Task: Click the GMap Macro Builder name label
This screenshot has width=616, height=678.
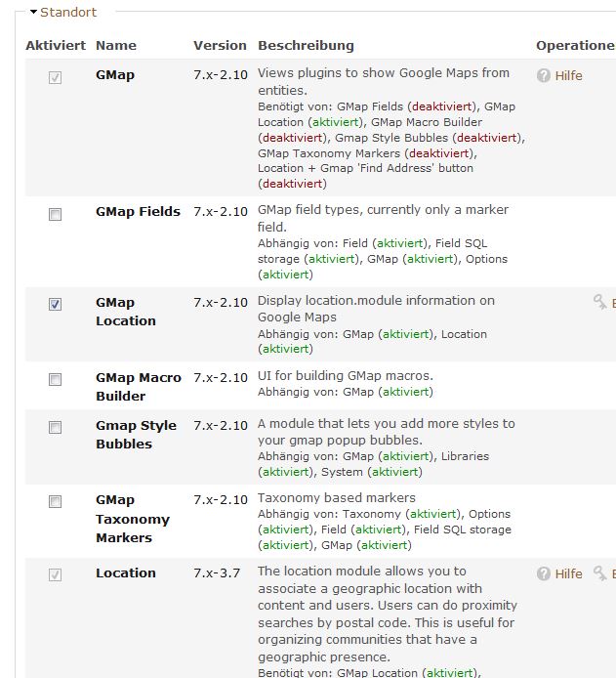Action: tap(138, 387)
